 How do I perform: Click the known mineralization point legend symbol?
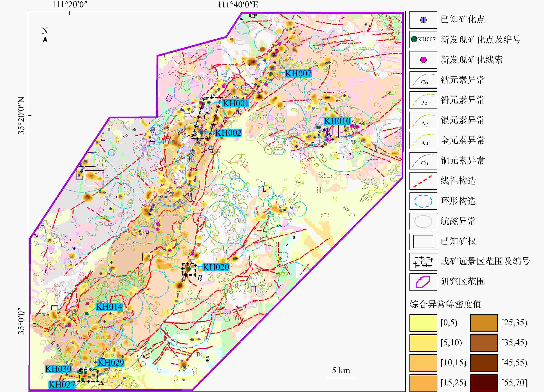pos(423,20)
